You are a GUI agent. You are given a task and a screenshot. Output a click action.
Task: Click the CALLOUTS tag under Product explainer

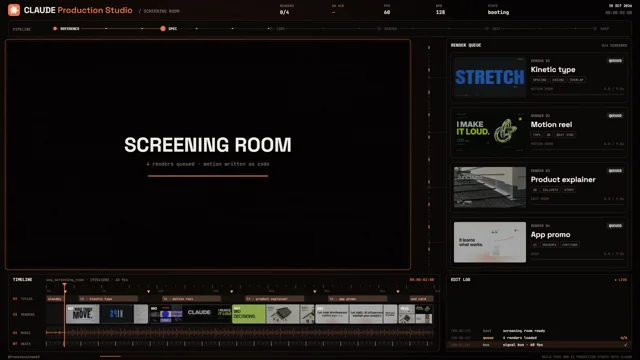click(550, 190)
